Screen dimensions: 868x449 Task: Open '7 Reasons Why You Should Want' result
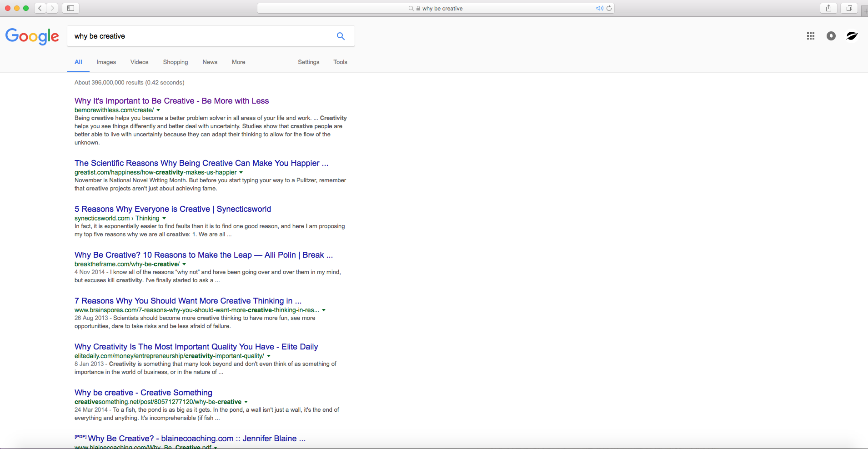[188, 301]
